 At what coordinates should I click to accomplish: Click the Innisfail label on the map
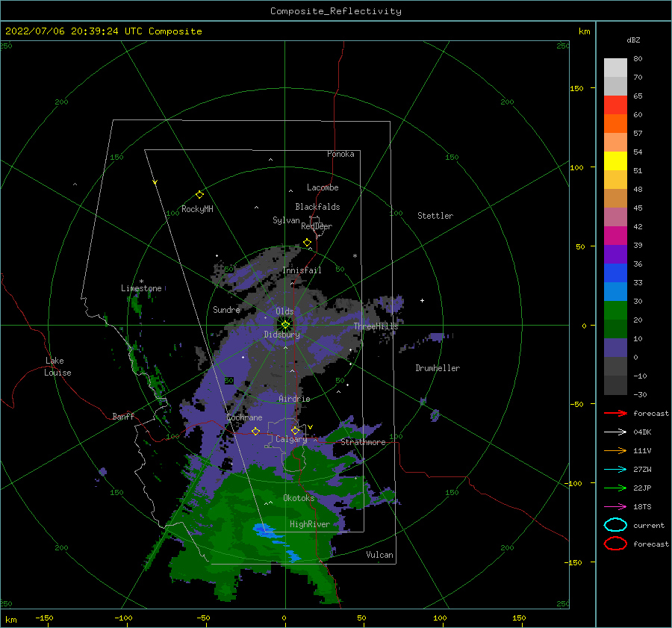(302, 270)
